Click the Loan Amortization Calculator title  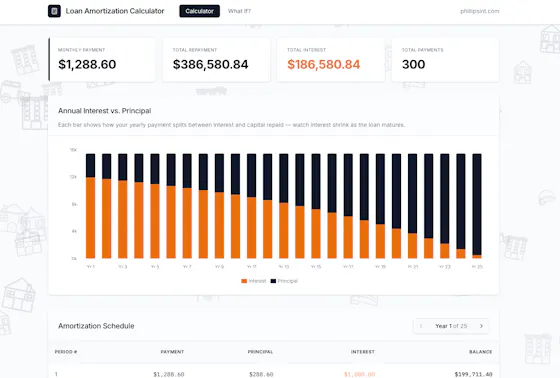click(x=115, y=11)
